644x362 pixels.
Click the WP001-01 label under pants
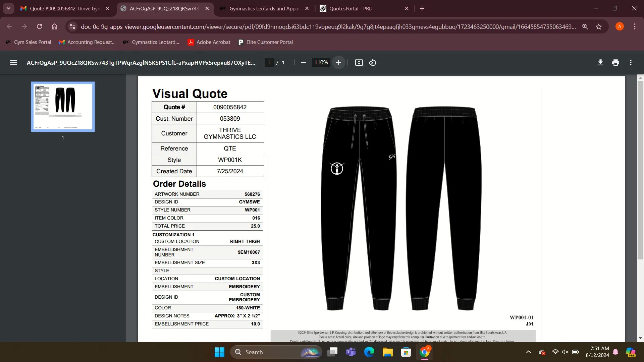click(521, 317)
